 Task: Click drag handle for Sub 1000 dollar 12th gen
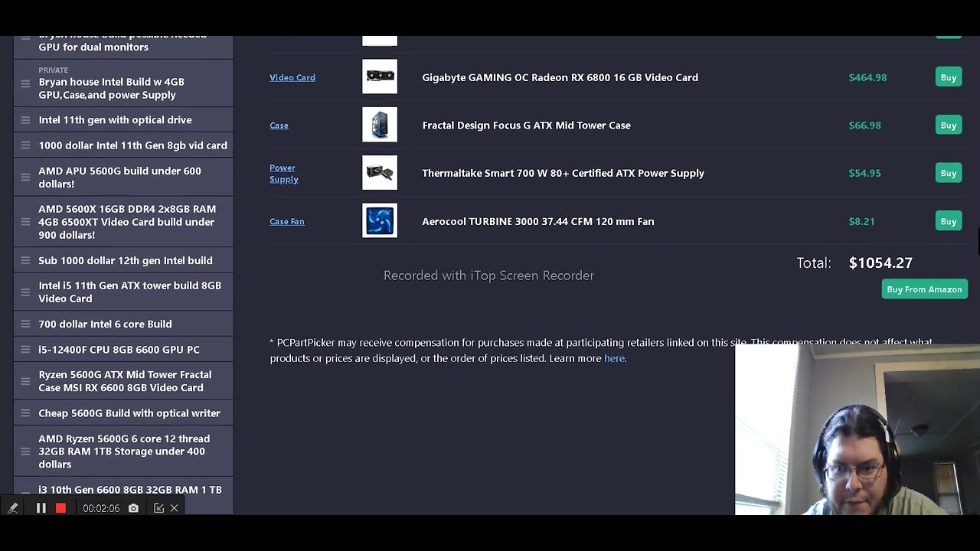coord(25,261)
